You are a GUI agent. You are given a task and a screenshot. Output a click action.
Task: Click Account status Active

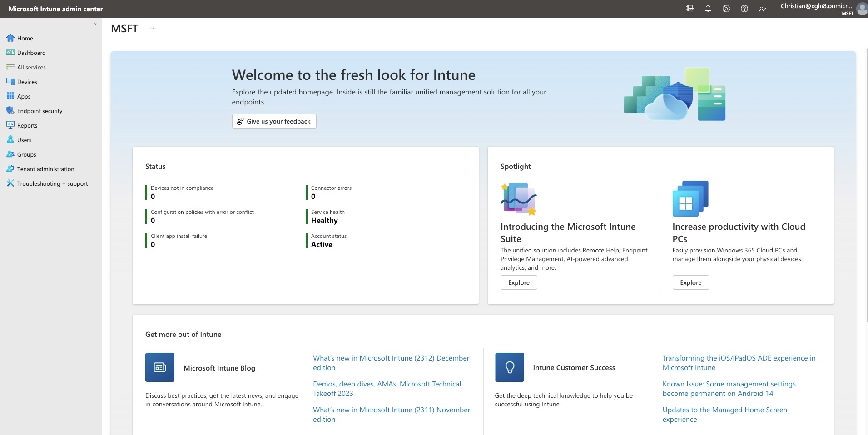[x=326, y=241]
